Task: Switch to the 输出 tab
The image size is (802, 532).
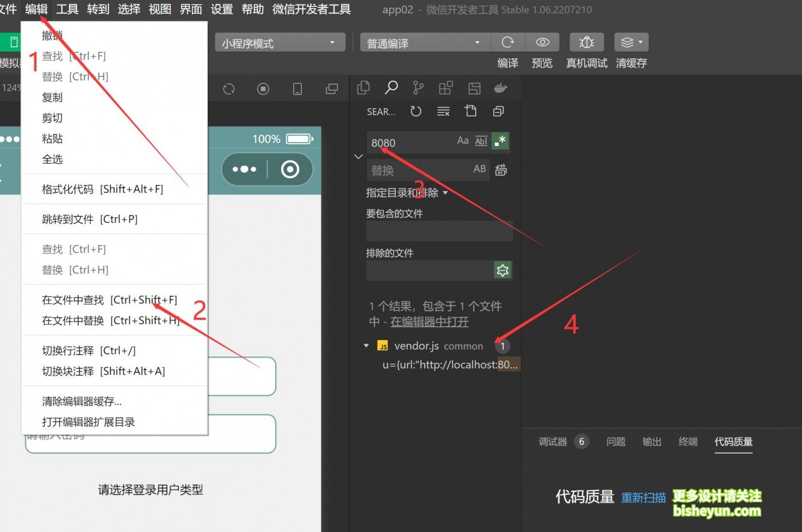Action: (x=652, y=442)
